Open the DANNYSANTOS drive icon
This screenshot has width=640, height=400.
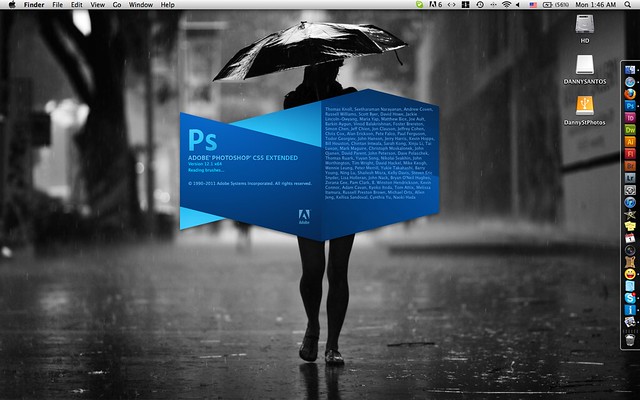(584, 65)
